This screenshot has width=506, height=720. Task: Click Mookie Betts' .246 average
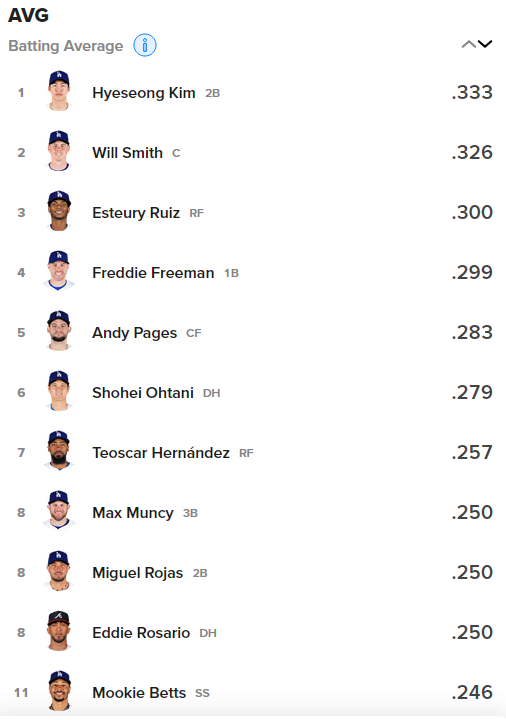point(472,692)
